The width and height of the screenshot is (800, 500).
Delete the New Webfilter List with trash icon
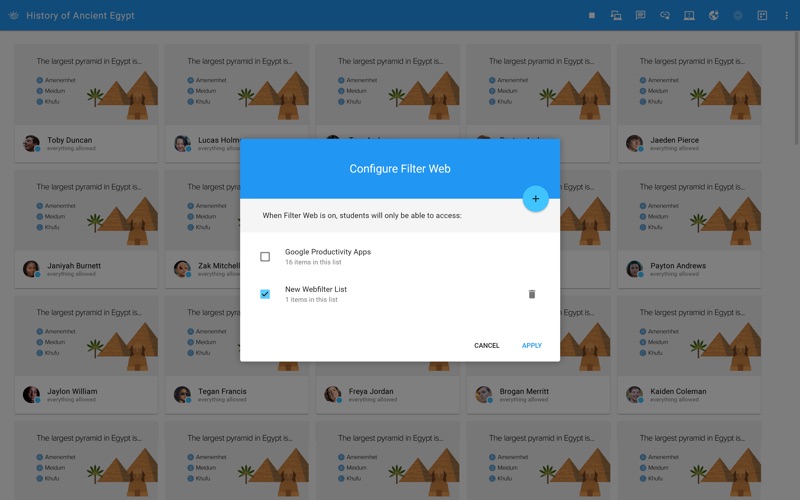[x=532, y=294]
